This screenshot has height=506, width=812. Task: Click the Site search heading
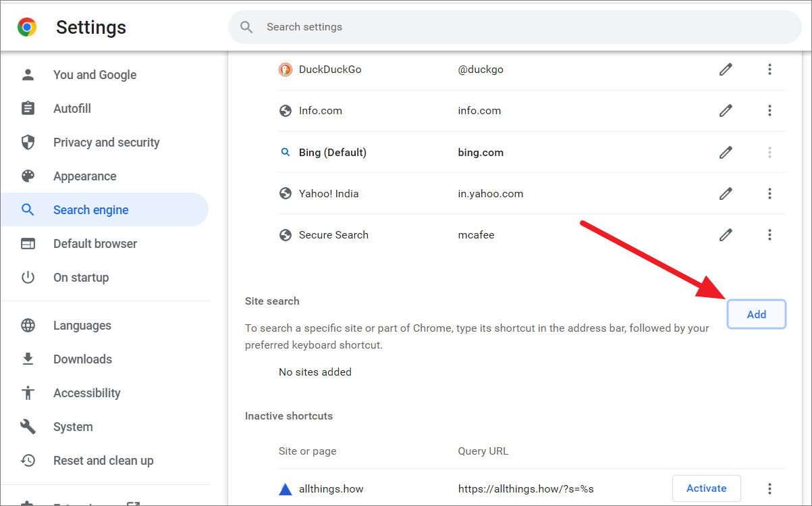click(272, 301)
